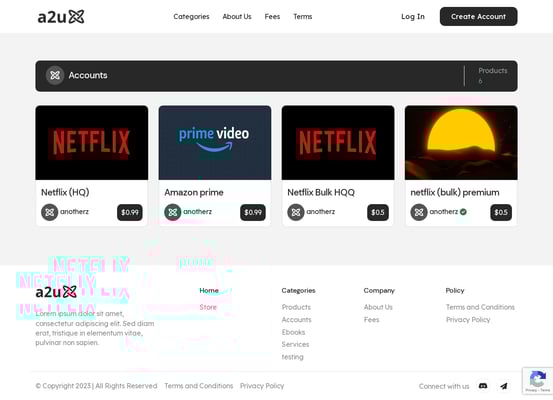This screenshot has width=553, height=400.
Task: Open the sunset thumbnail of netflix (bulk) premium
Action: point(461,143)
